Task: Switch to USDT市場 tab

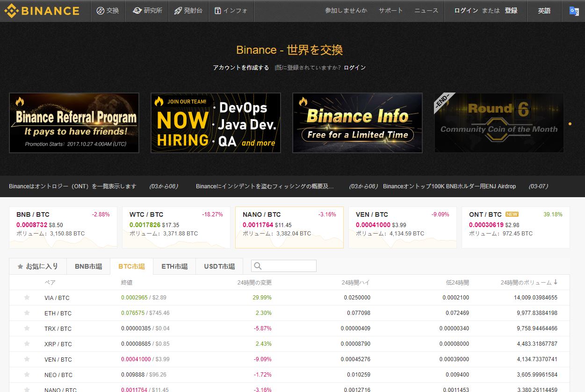Action: pos(219,266)
